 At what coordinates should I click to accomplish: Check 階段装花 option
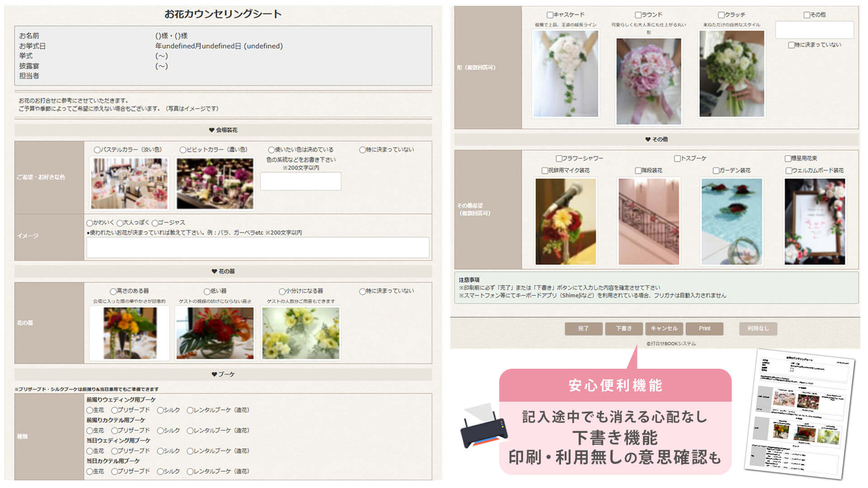click(x=638, y=171)
